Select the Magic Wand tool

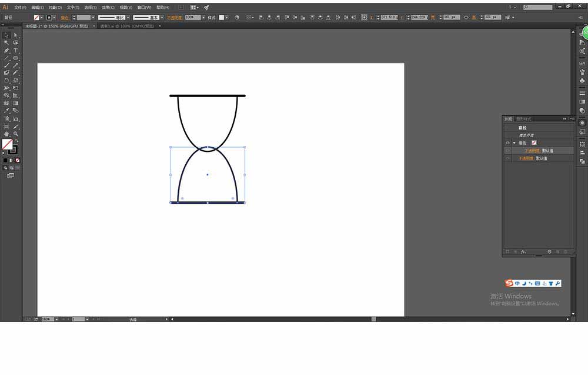[6, 43]
